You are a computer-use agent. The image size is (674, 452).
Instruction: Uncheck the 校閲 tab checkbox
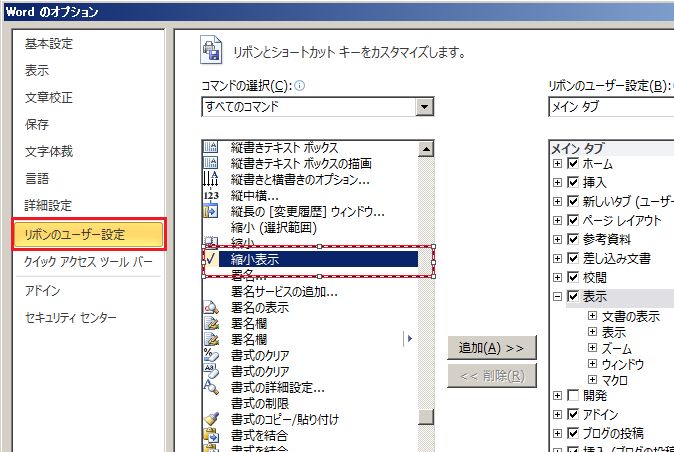tap(573, 277)
